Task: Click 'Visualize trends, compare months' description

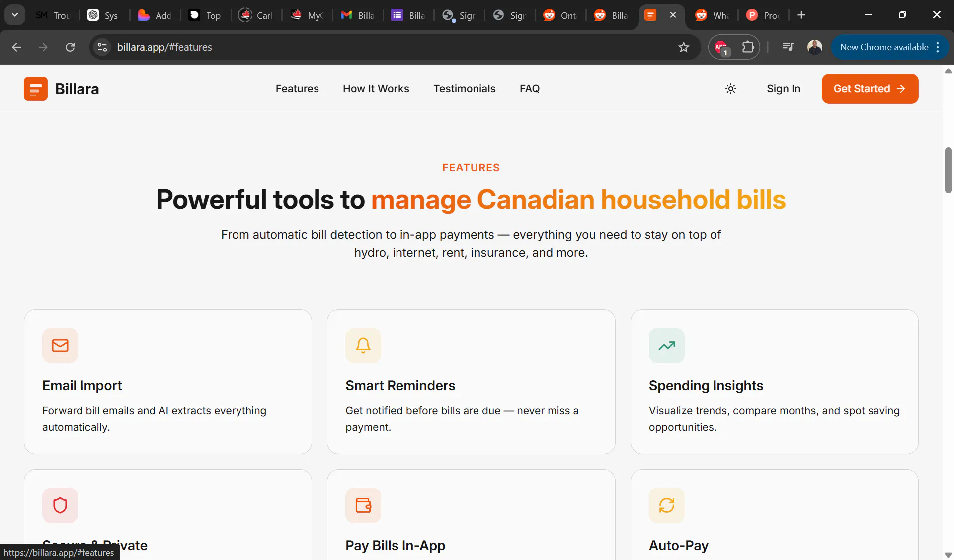Action: (774, 419)
